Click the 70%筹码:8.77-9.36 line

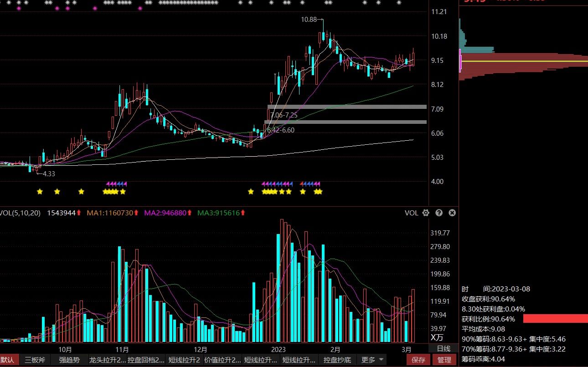point(514,349)
